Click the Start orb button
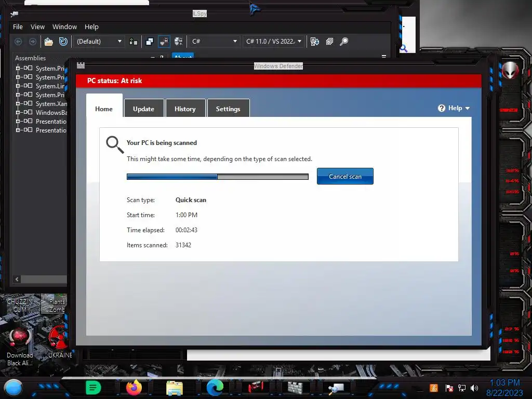The height and width of the screenshot is (399, 532). (x=13, y=388)
